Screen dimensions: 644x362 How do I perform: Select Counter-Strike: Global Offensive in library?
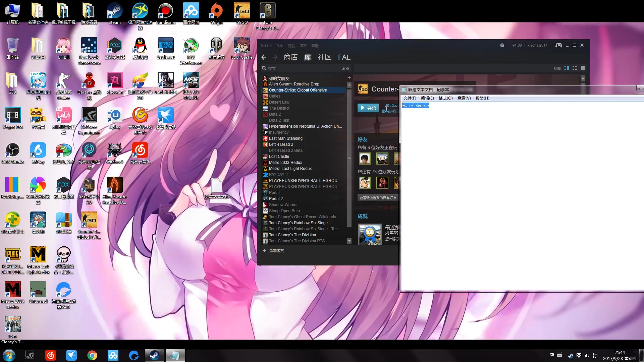[303, 90]
